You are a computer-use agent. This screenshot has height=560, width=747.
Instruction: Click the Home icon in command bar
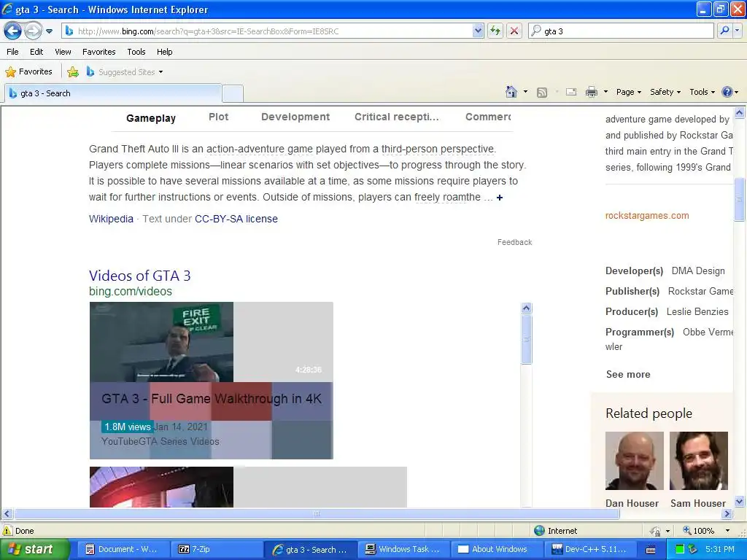pos(511,92)
